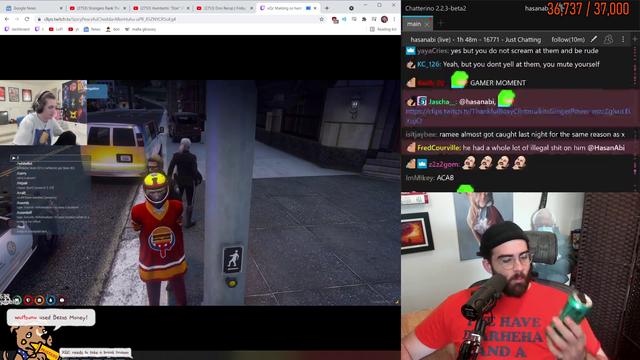640x360 pixels.
Task: Go forward in the Chrome browser
Action: pyautogui.click(x=17, y=19)
